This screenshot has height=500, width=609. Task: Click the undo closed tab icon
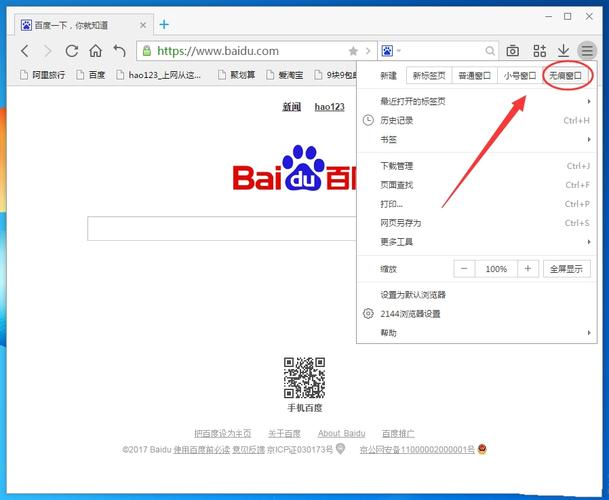tap(119, 50)
